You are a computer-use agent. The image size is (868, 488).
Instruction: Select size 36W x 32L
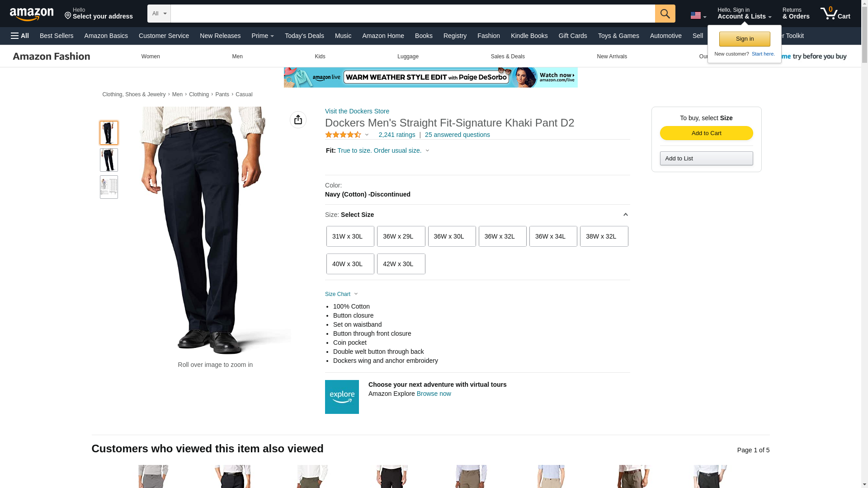(502, 236)
